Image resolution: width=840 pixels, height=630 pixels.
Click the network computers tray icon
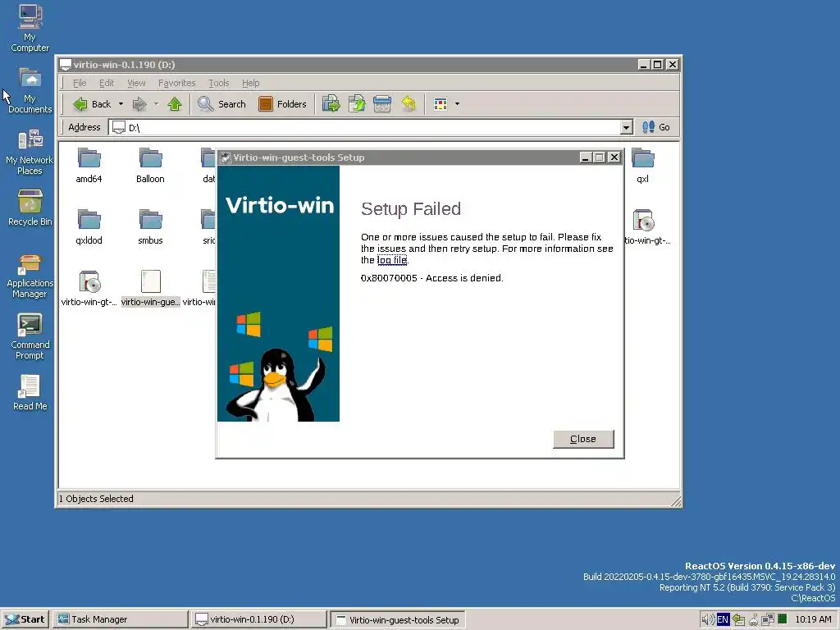pyautogui.click(x=767, y=619)
